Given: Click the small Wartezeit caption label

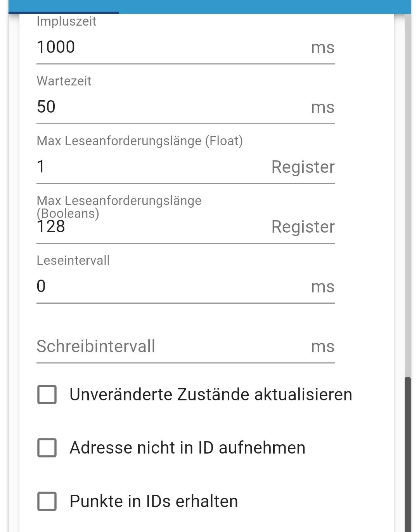Looking at the screenshot, I should coord(64,81).
